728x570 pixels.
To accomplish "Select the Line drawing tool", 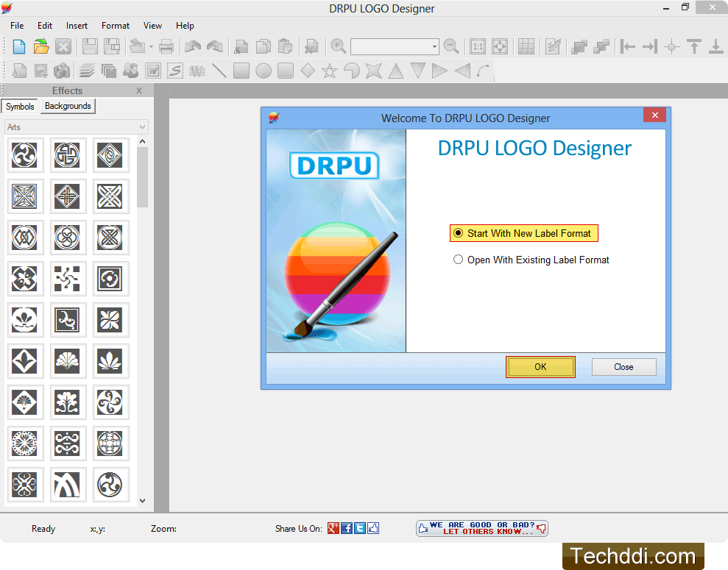I will tap(219, 71).
